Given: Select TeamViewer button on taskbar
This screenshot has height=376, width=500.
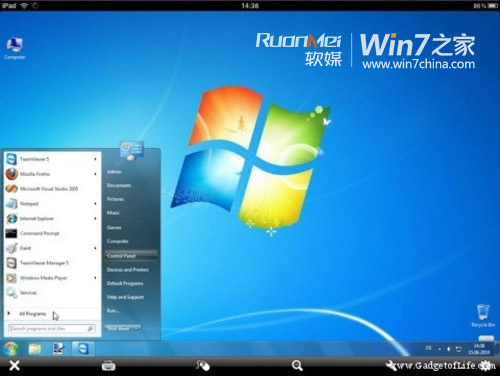Looking at the screenshot, I should [83, 349].
